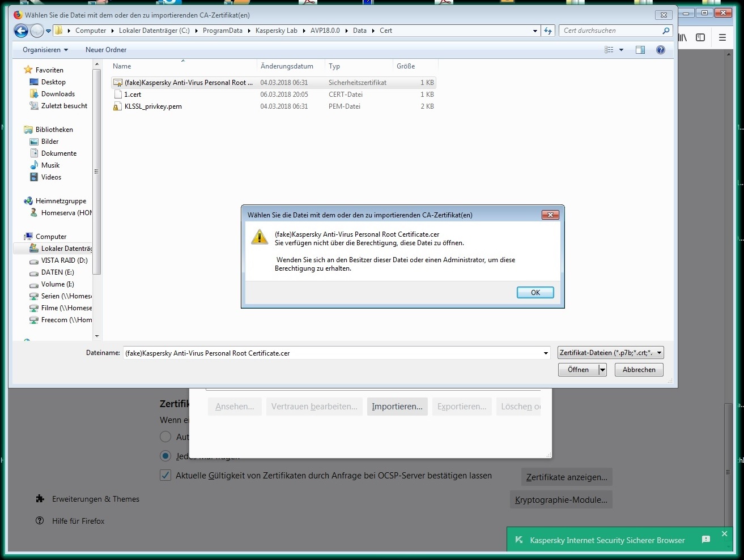Click the VISTA RAID (D:) drive icon
The height and width of the screenshot is (560, 744).
(34, 261)
